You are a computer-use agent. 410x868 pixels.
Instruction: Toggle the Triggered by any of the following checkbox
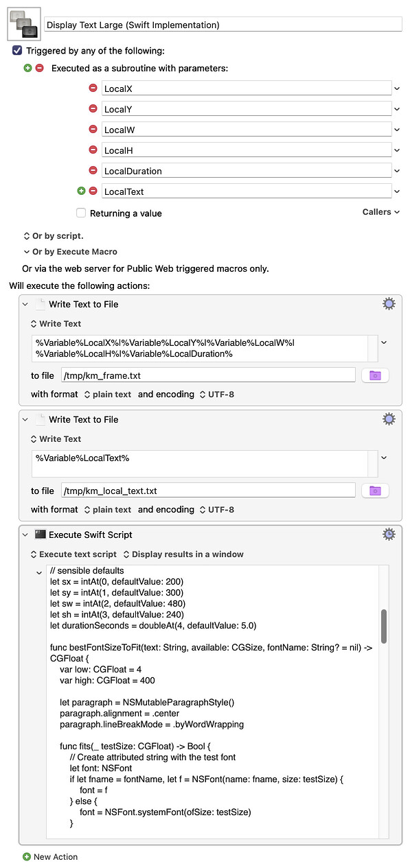(16, 50)
